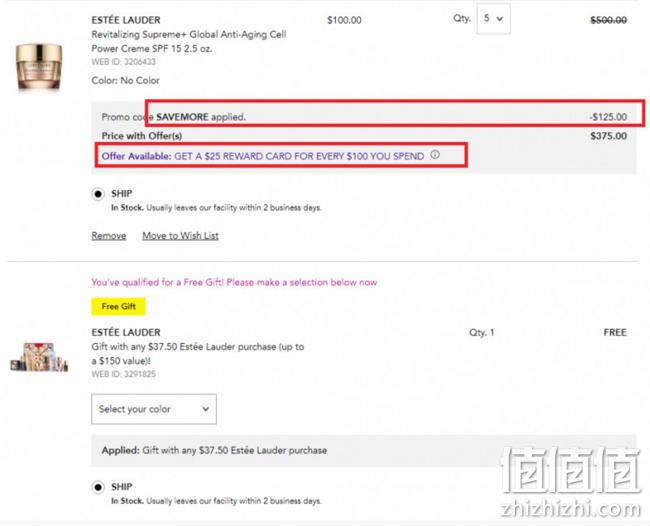Select SHIP radio for the Revitalizing Supreme+ creme

(98, 194)
